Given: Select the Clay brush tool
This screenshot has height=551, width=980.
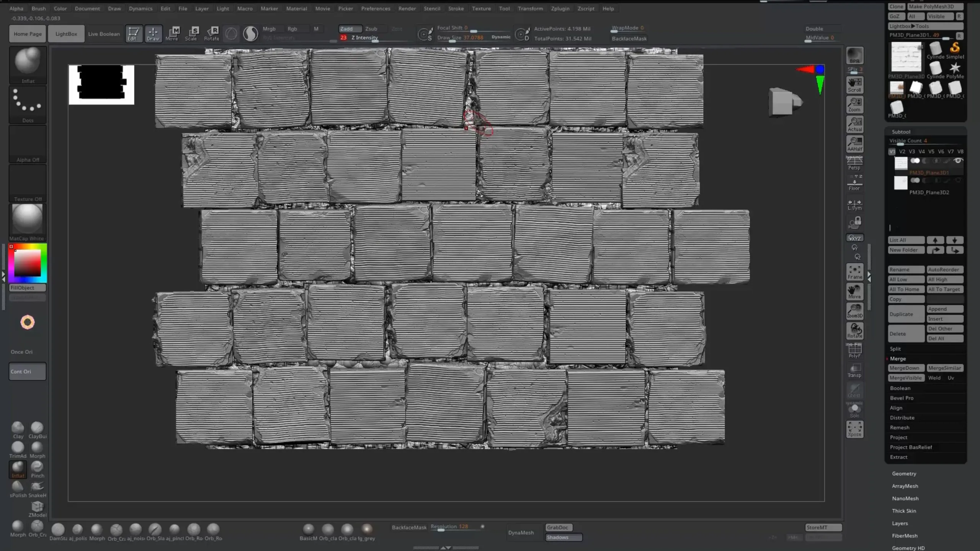Looking at the screenshot, I should 18,428.
